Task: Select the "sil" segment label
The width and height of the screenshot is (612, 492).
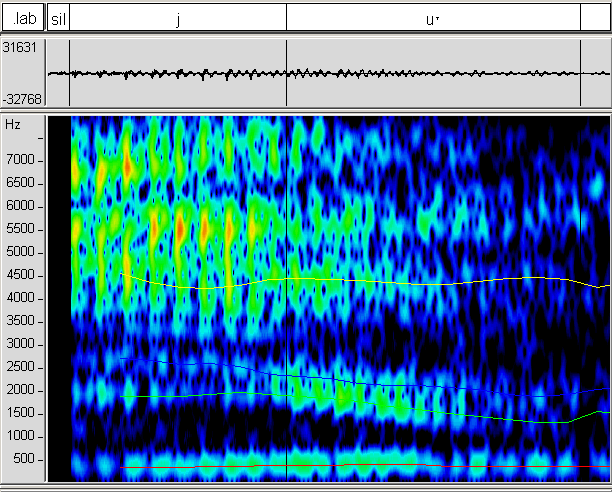Action: point(58,18)
